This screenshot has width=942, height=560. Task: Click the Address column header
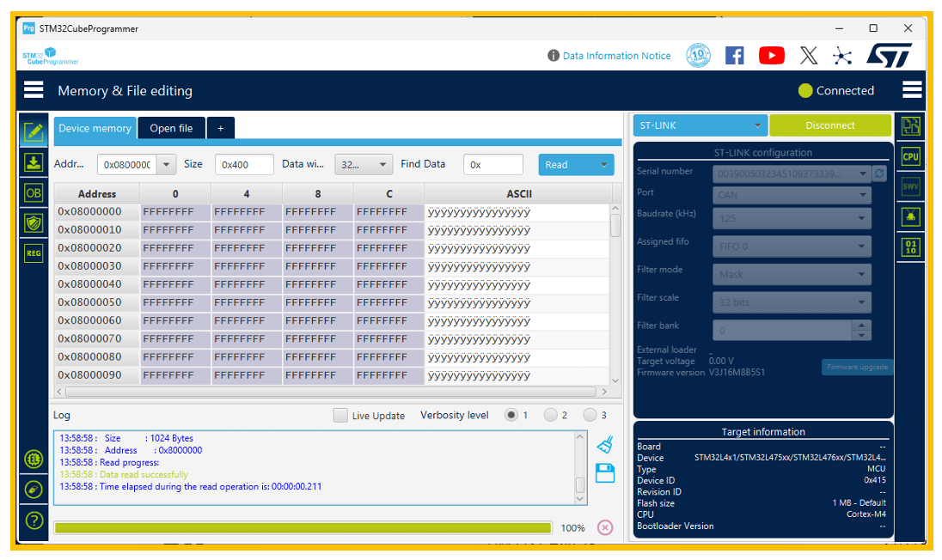coord(97,194)
